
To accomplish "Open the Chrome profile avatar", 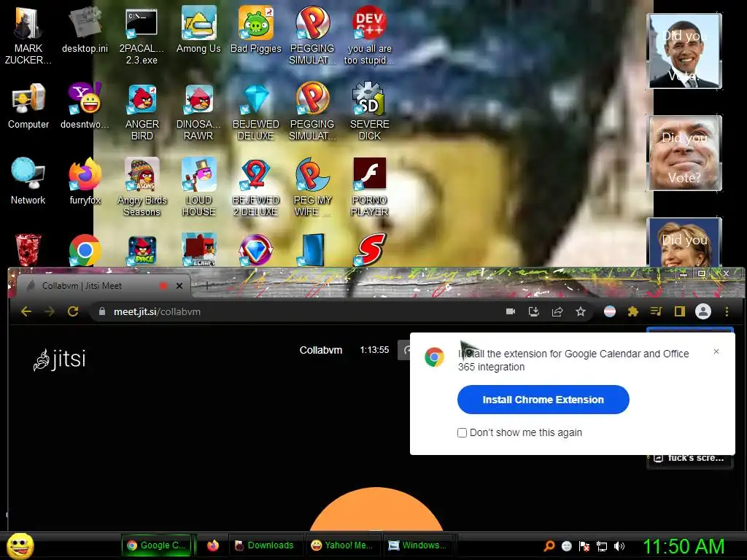I will 703,311.
